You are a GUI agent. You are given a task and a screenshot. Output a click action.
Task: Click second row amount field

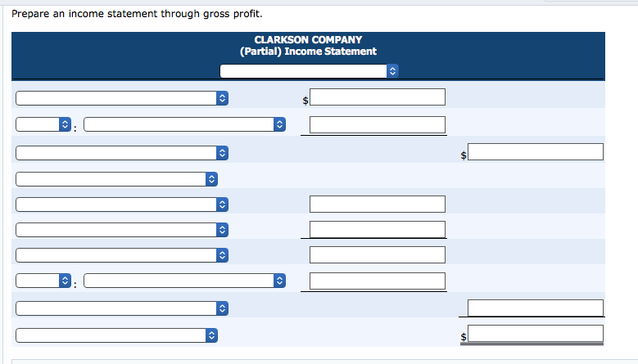click(x=378, y=124)
